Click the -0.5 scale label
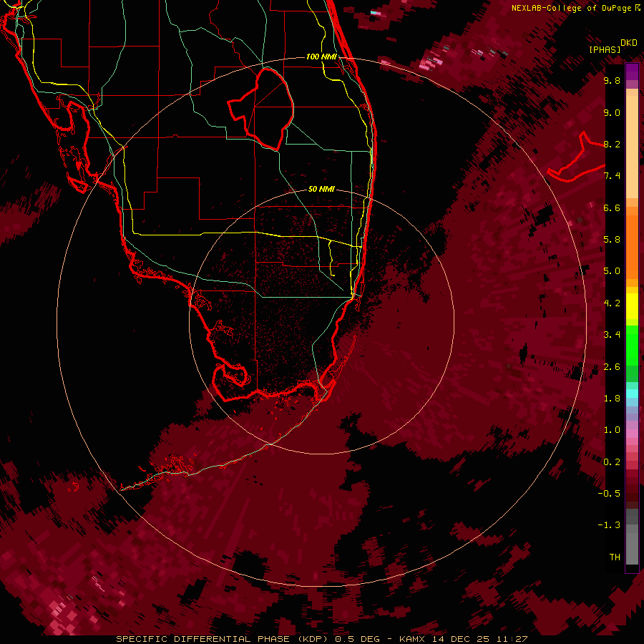 tap(609, 494)
